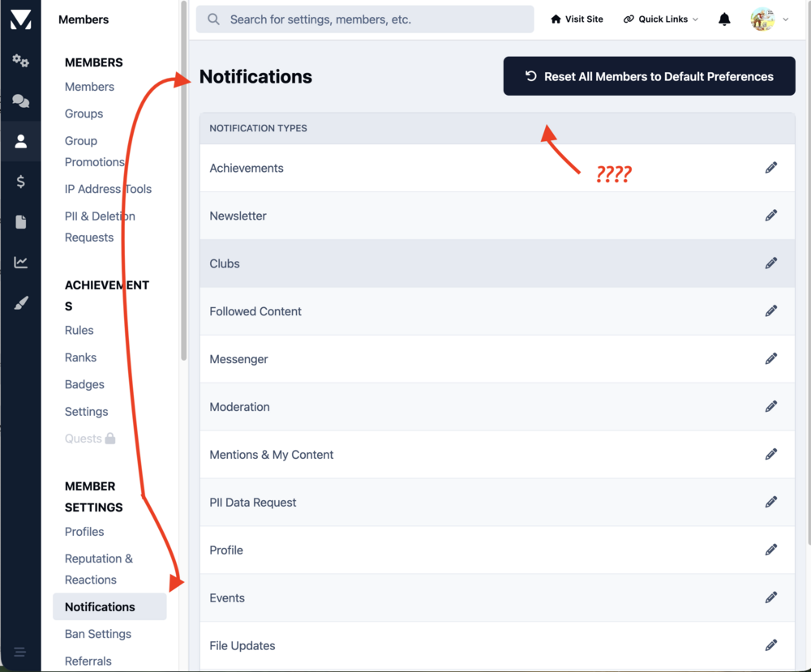Screen dimensions: 811x672
Task: Edit Newsletter notification with pencil icon
Action: 771,215
